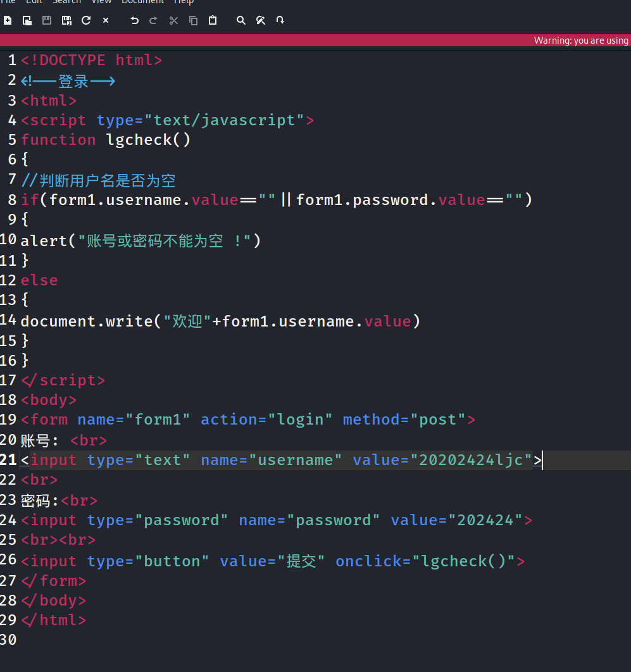631x672 pixels.
Task: Undo the last edit
Action: [x=134, y=20]
